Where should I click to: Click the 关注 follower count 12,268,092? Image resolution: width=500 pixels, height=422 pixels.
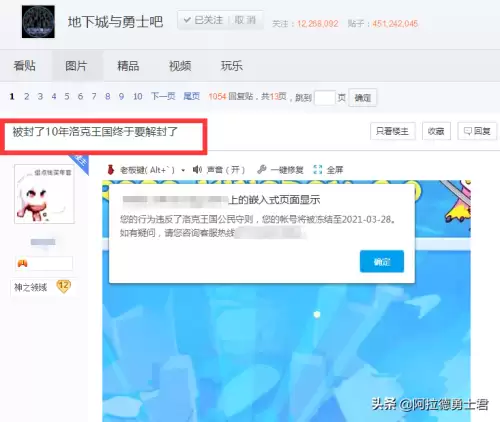click(317, 24)
